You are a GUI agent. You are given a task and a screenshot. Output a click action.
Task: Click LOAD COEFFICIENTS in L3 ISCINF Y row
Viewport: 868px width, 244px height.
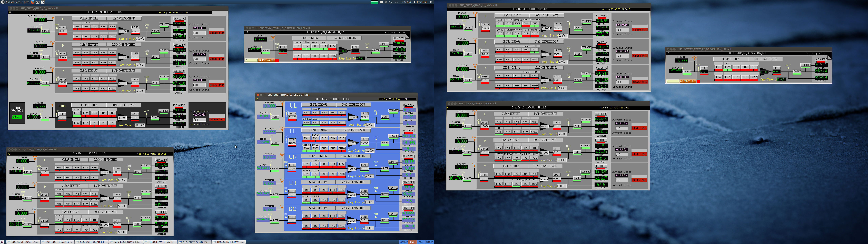point(105,212)
